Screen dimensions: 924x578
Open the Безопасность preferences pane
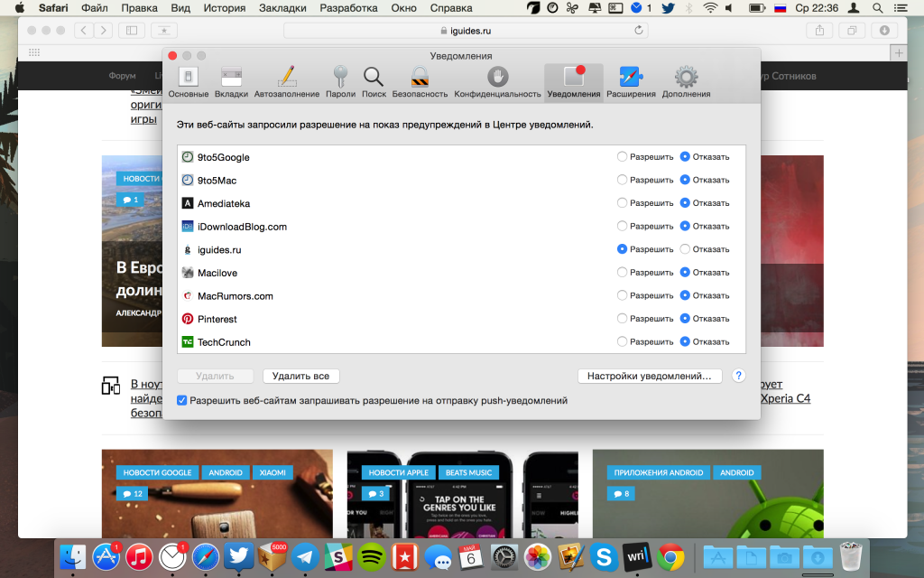pos(420,81)
